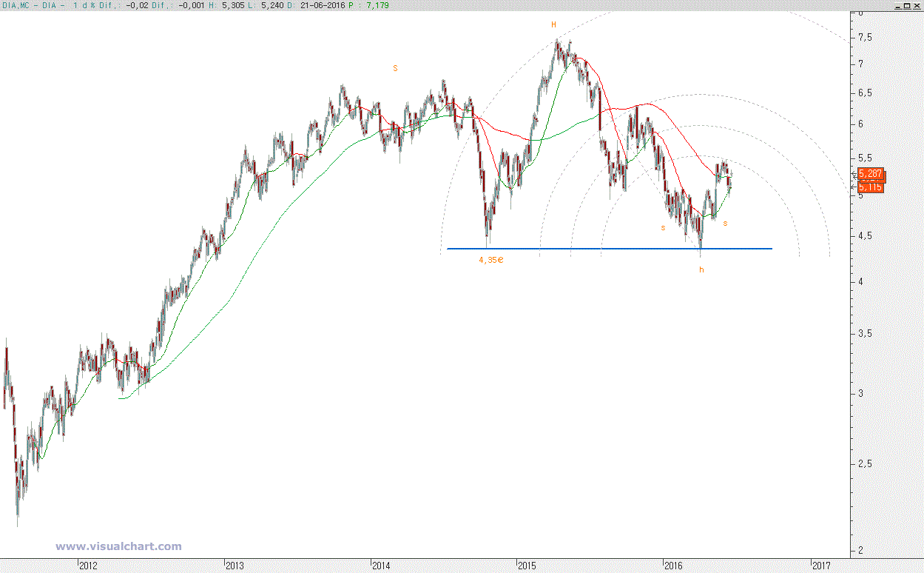Click the lowercase 's' annotation left of 2016 low
This screenshot has width=924, height=573.
coord(663,227)
